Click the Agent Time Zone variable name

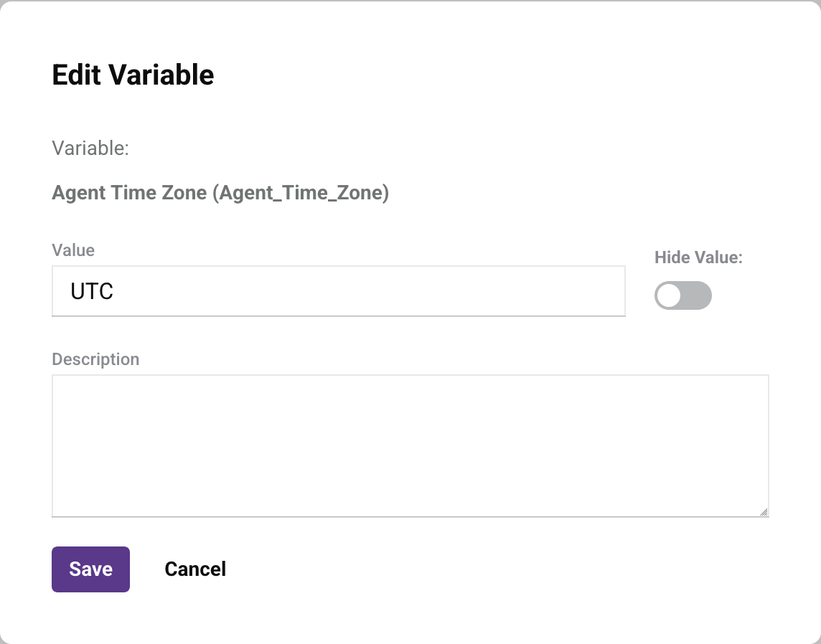pyautogui.click(x=220, y=192)
